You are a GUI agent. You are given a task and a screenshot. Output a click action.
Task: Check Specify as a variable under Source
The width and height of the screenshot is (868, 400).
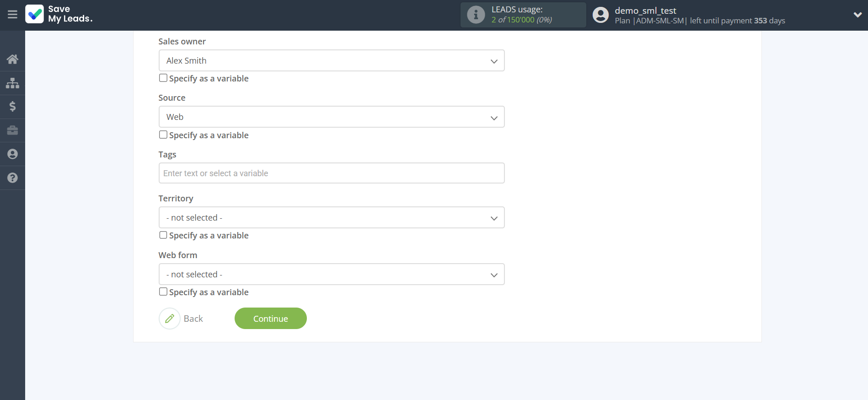[x=163, y=135]
